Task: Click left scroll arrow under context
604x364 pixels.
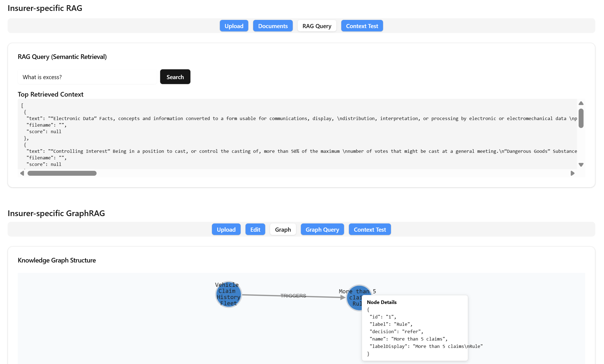Action: 22,173
